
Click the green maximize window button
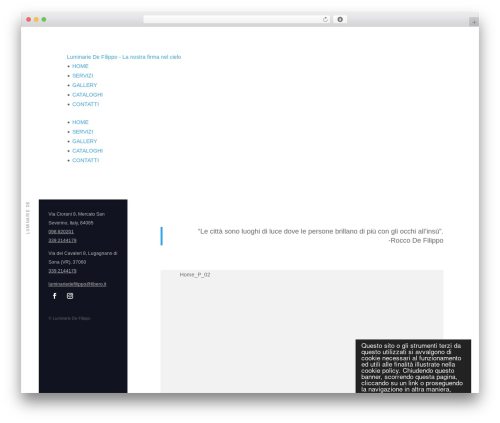click(x=44, y=19)
